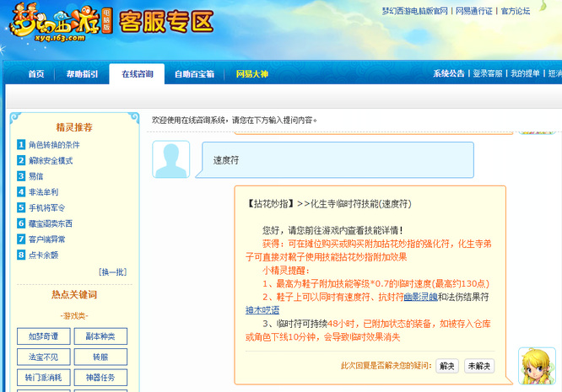Viewport: 562px width, 392px height.
Task: Click number 8 icon beside 点卡余额
Action: coord(21,255)
